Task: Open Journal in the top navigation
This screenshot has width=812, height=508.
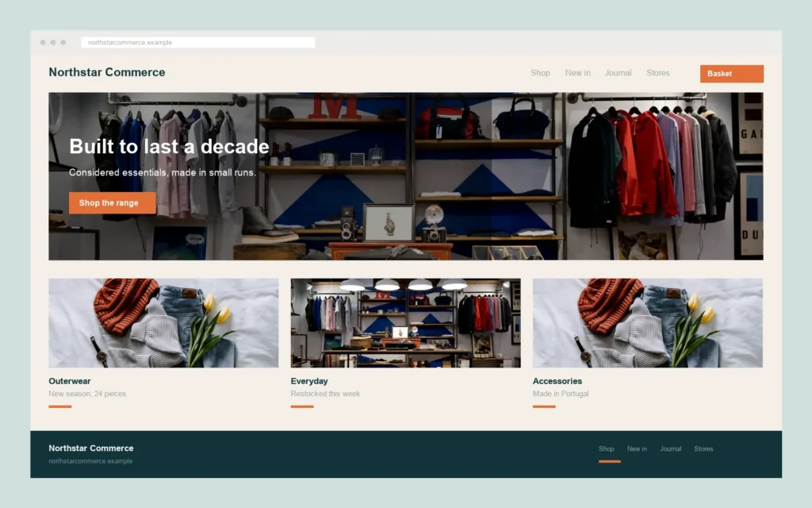Action: pyautogui.click(x=618, y=73)
